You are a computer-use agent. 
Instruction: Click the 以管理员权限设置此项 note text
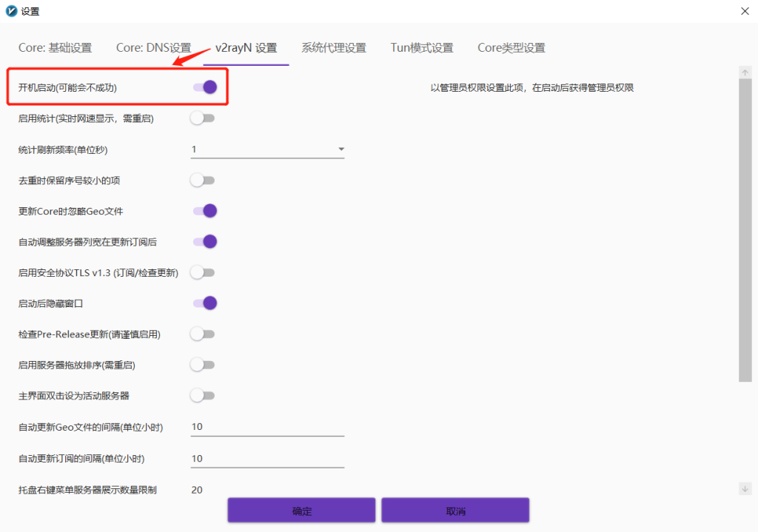(531, 87)
